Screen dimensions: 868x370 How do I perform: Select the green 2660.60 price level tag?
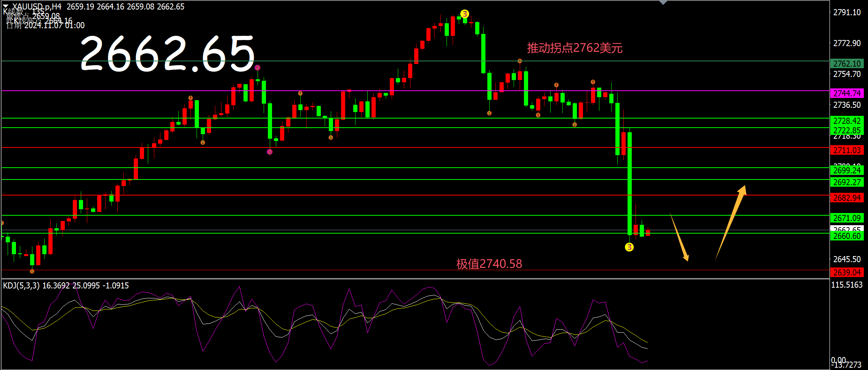point(847,236)
